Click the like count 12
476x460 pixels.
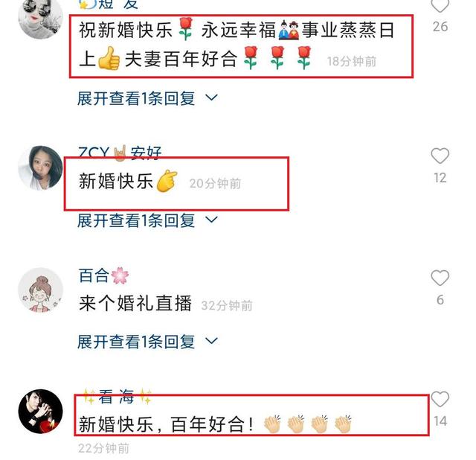pyautogui.click(x=440, y=178)
